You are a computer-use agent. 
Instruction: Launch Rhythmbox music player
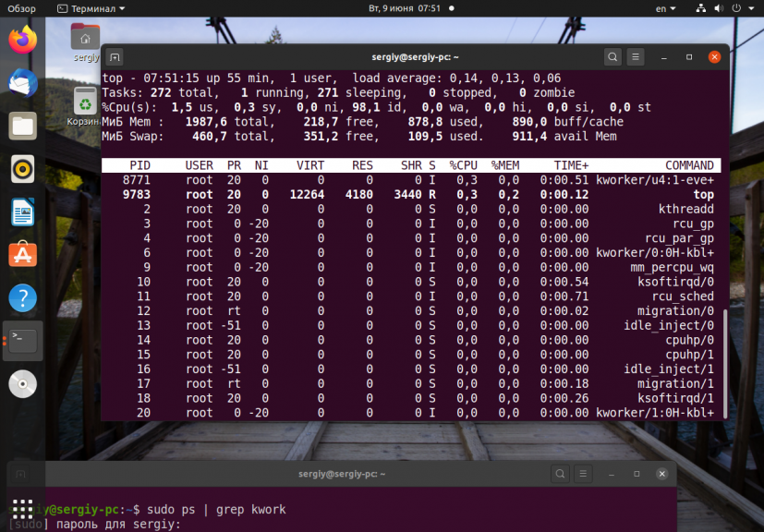click(23, 169)
